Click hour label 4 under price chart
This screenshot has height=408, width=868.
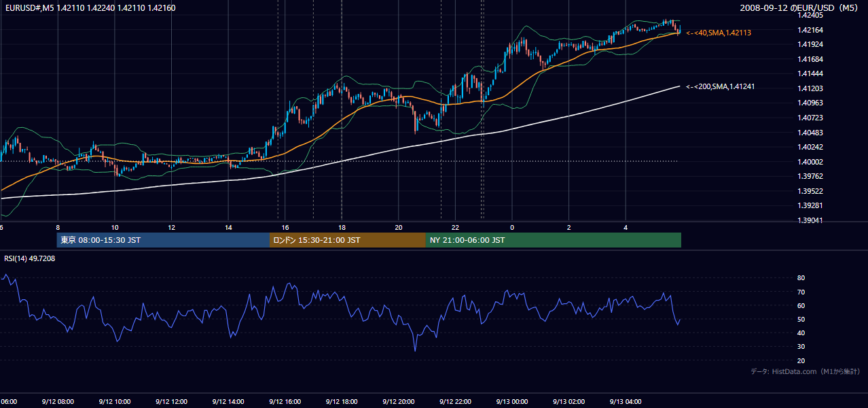pos(626,228)
